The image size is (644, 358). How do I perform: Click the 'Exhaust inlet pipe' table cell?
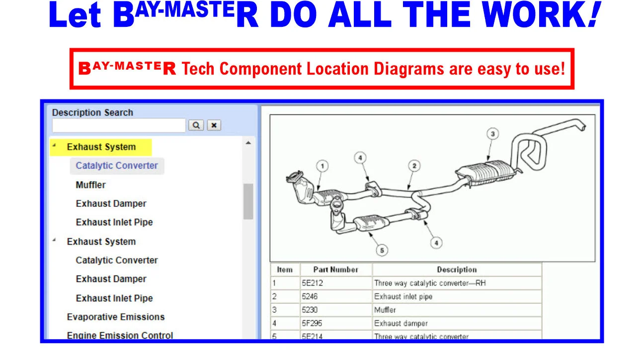point(457,297)
